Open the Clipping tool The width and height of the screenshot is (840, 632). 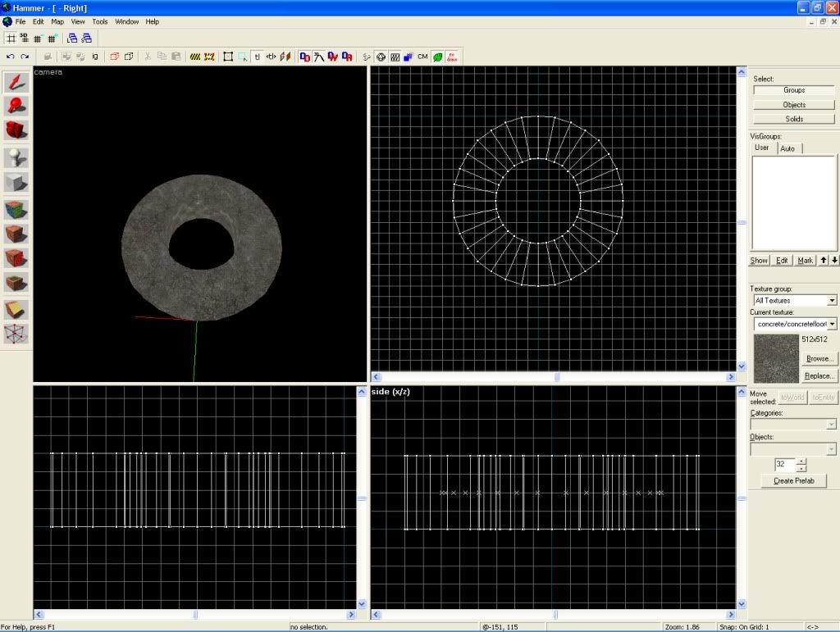pos(16,310)
